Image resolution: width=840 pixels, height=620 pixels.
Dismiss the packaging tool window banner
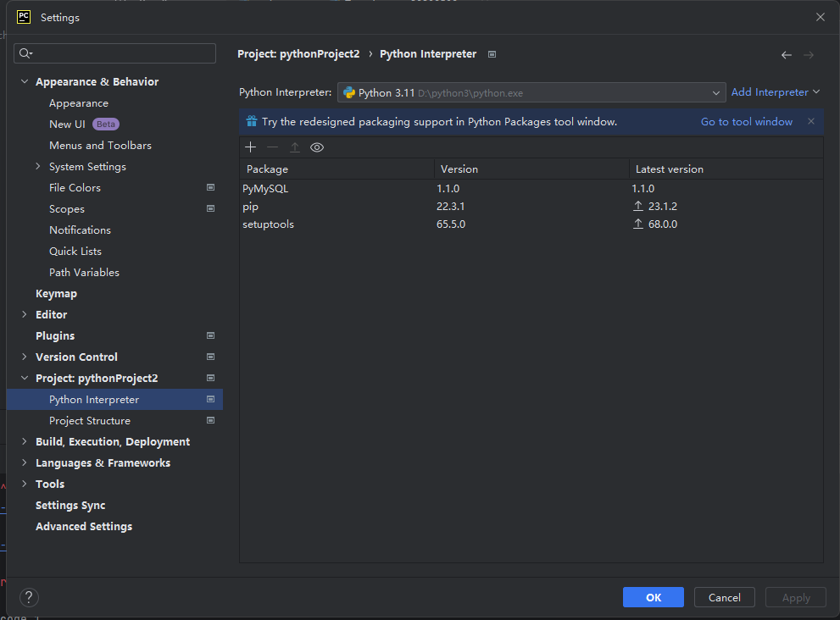click(811, 122)
